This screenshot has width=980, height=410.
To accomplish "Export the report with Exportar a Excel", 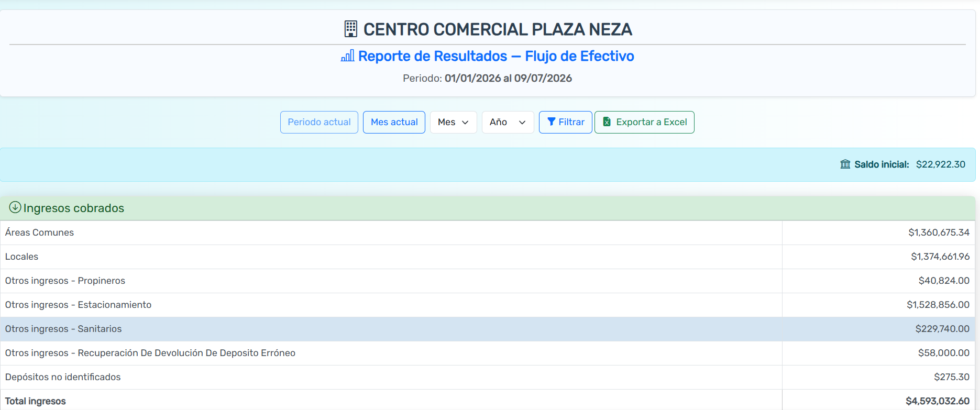I will point(644,122).
